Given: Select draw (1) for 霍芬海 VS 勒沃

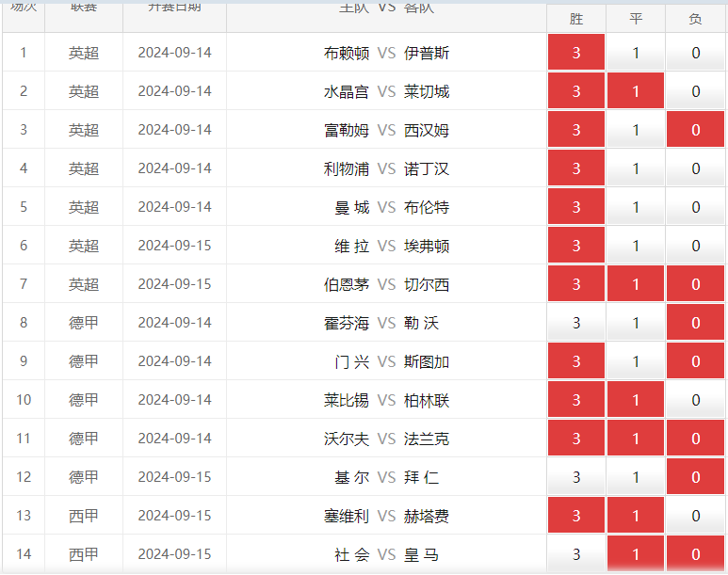Looking at the screenshot, I should point(636,322).
